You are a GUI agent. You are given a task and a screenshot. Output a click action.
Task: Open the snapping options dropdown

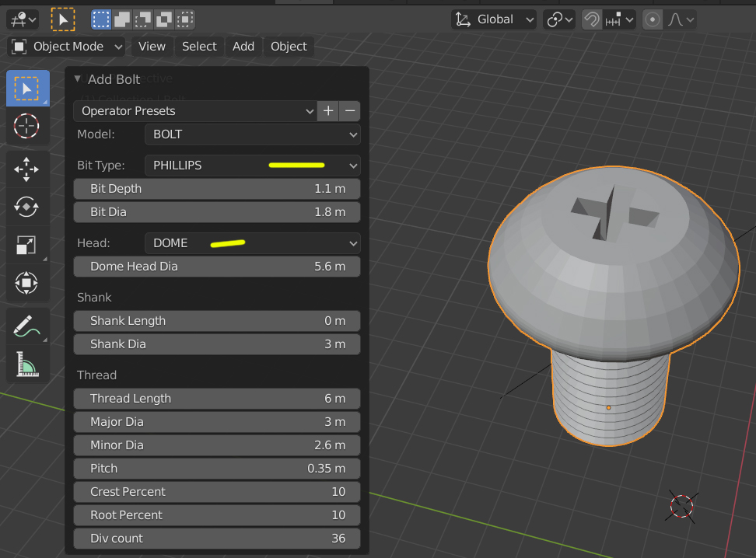(x=619, y=19)
